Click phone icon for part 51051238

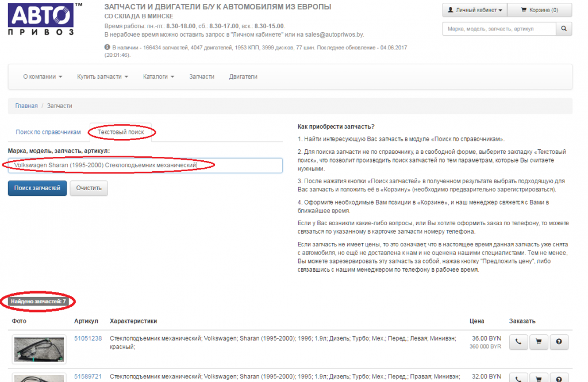pyautogui.click(x=518, y=342)
